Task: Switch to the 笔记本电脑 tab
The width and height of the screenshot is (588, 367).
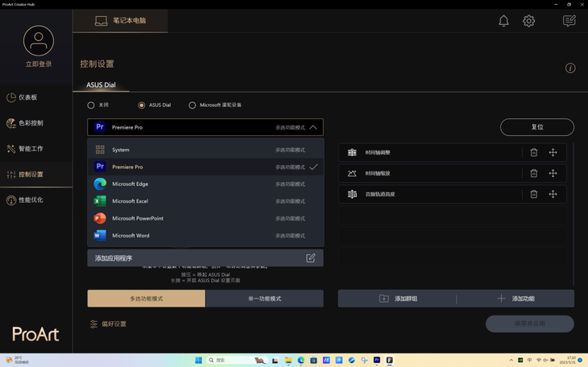Action: tap(120, 21)
